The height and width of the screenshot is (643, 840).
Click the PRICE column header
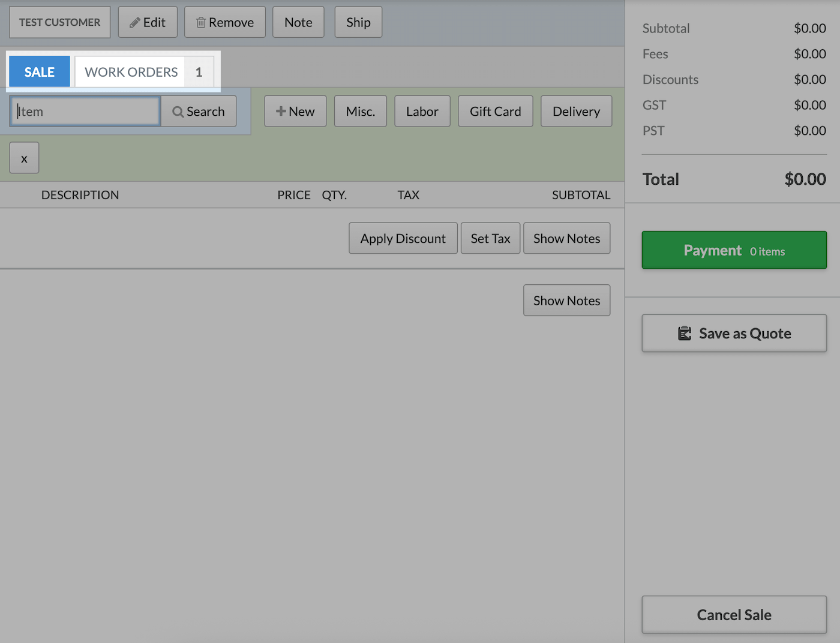[x=294, y=195]
